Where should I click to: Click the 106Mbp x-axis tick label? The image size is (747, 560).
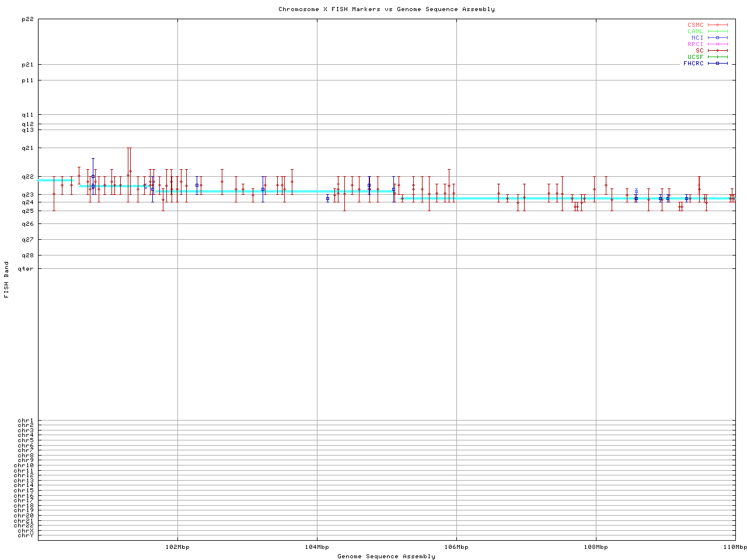point(456,547)
